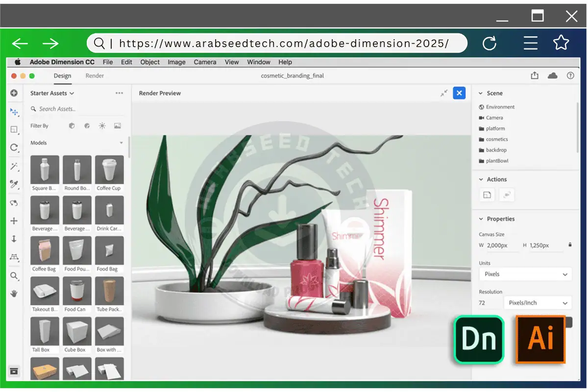
Task: Toggle the canvas size aspect ratio lock
Action: 569,245
